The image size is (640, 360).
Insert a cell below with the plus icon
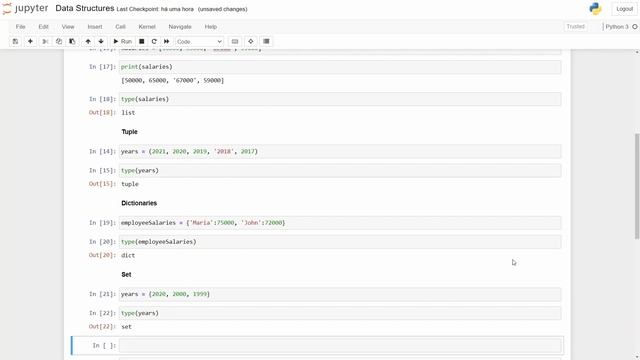pos(30,41)
